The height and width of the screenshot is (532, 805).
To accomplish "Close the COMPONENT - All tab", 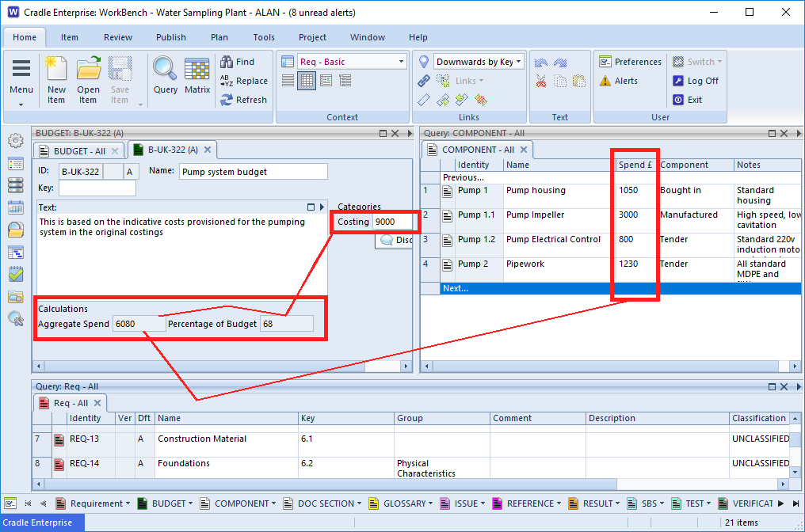I will click(524, 150).
